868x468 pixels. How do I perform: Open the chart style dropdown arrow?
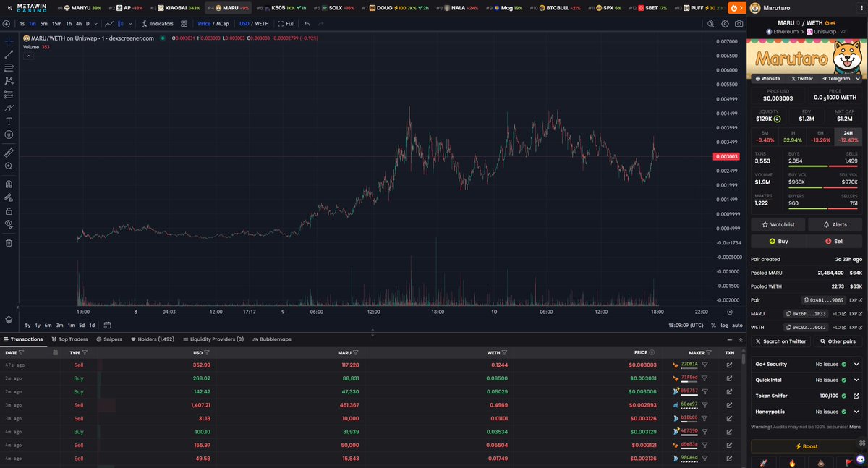click(129, 23)
